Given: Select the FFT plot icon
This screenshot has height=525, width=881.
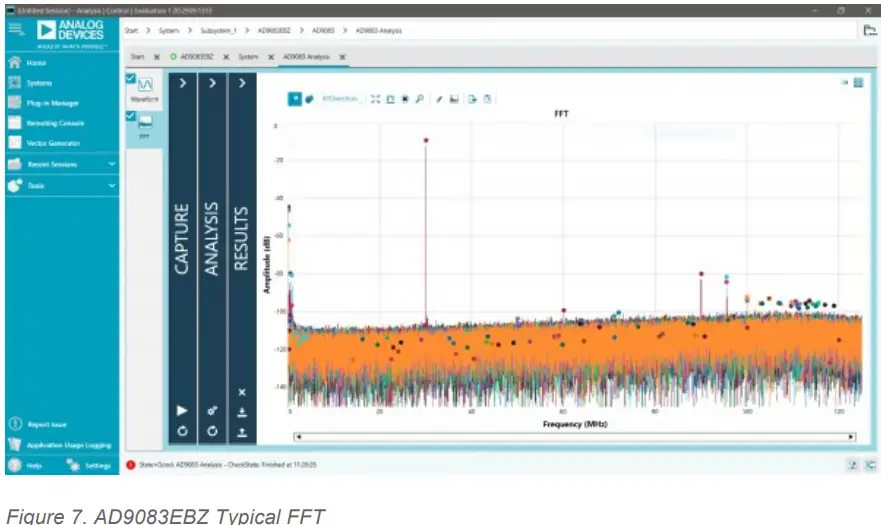Looking at the screenshot, I should 145,122.
